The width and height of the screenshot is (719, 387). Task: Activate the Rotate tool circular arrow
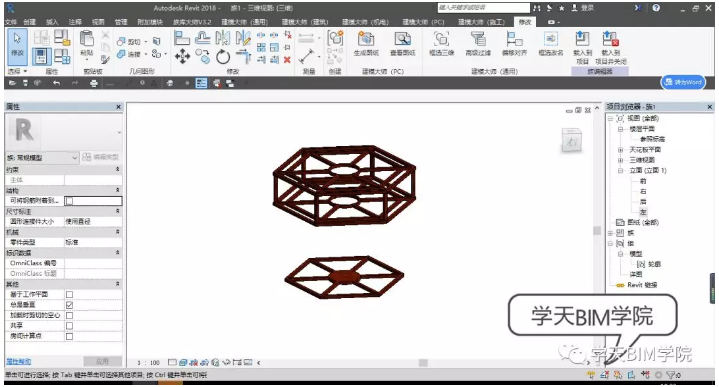point(223,56)
